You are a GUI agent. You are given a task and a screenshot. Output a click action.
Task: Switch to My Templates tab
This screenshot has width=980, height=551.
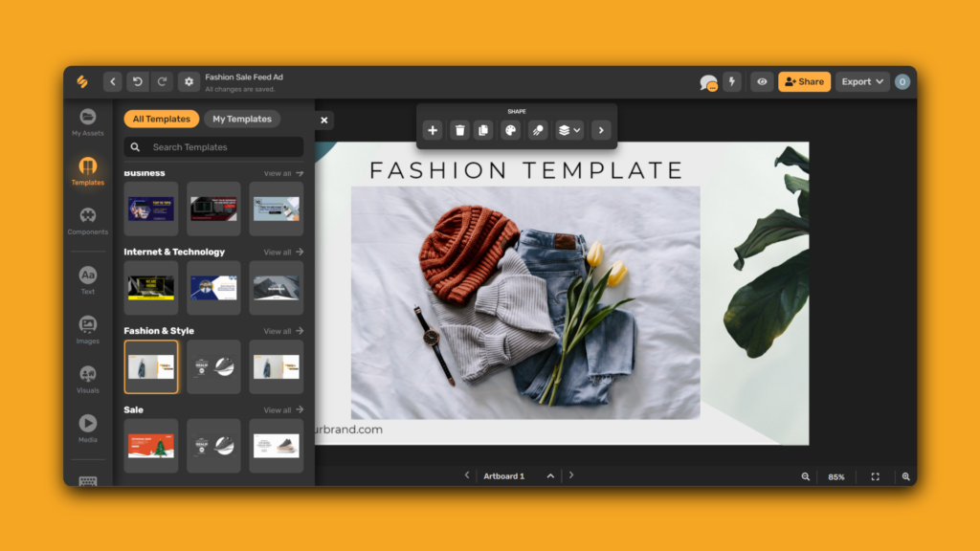point(242,119)
